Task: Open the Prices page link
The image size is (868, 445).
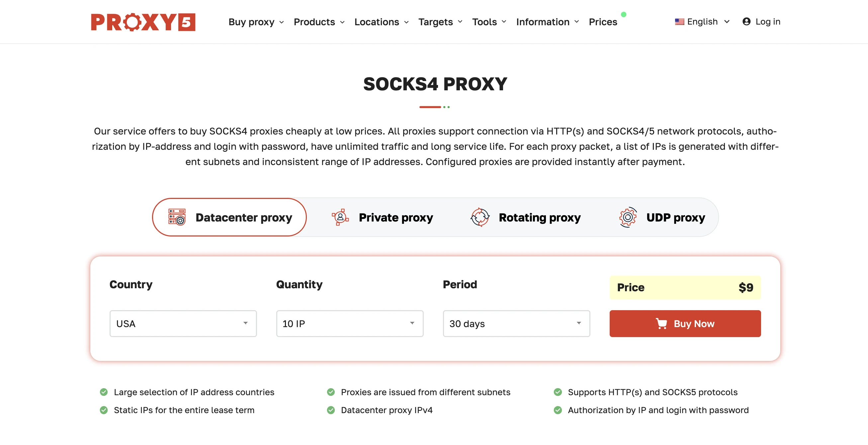Action: pyautogui.click(x=603, y=22)
